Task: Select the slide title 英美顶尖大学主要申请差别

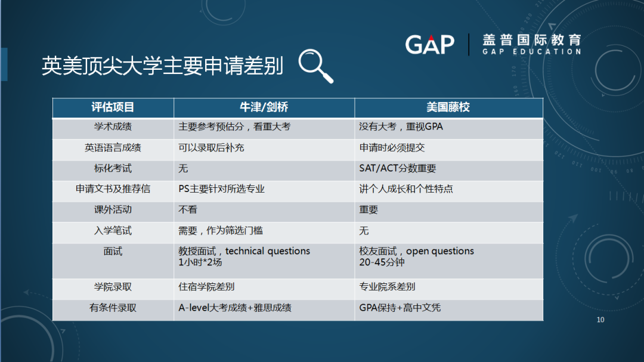Action: [162, 66]
